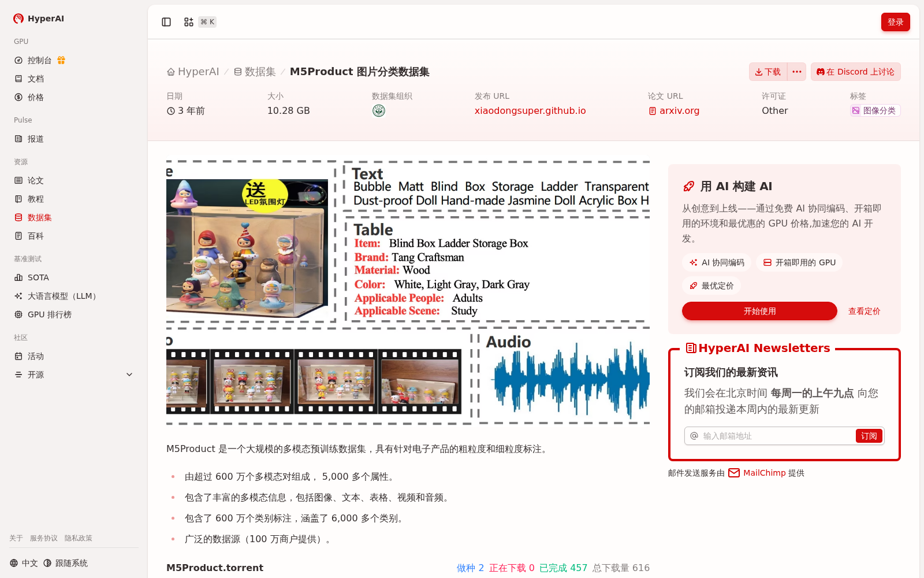Click the ⌘ K shortcut badge
The height and width of the screenshot is (578, 924).
click(207, 22)
